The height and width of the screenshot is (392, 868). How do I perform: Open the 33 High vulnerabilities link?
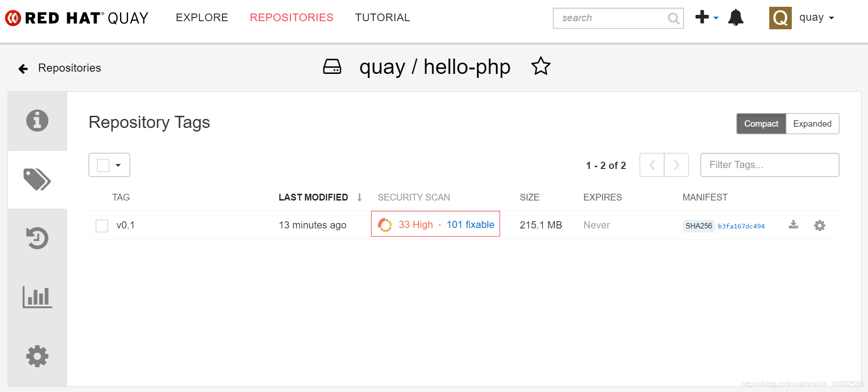click(416, 225)
